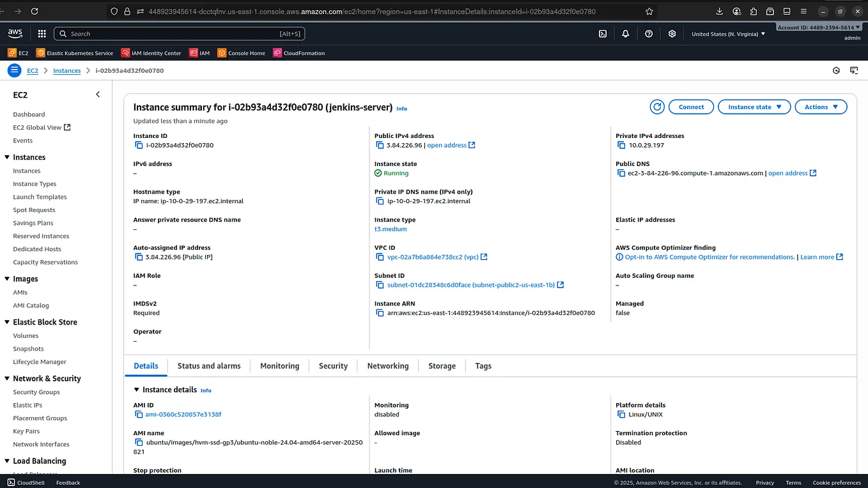Copy the Subnet ID using its copy icon

[379, 285]
